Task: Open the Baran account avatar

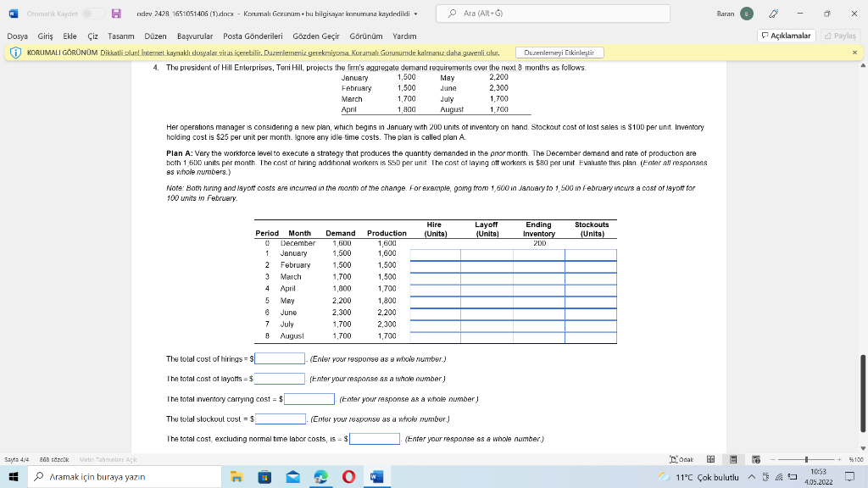Action: click(x=746, y=14)
